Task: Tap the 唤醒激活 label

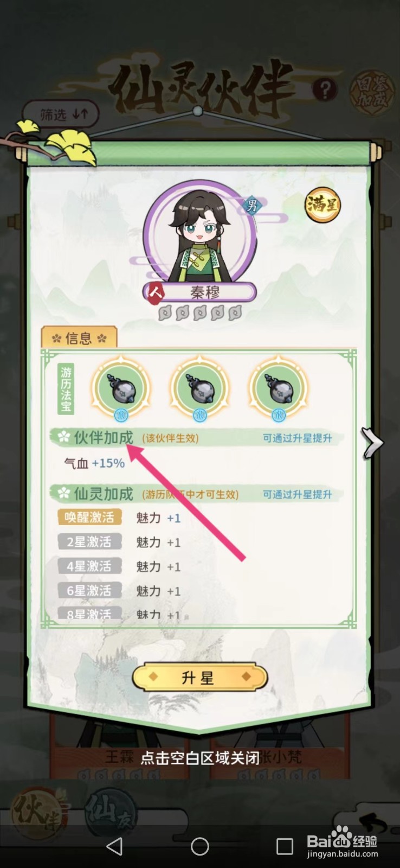Action: pos(89,518)
